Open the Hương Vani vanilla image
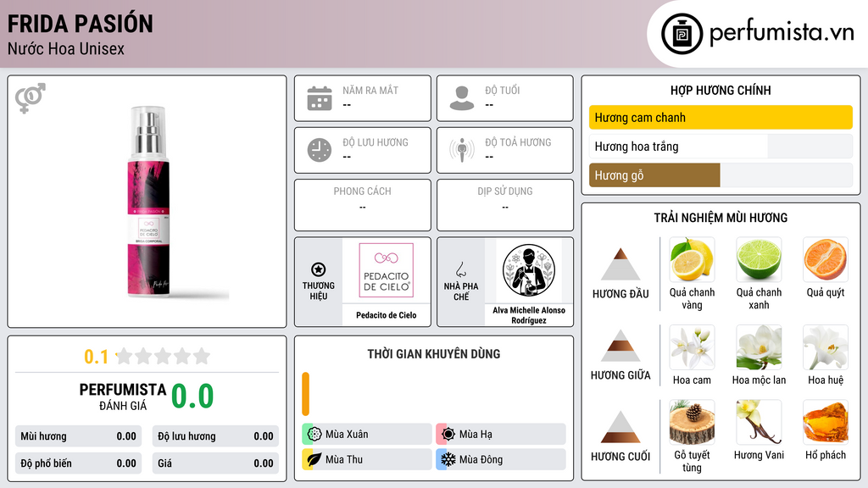Image resolution: width=868 pixels, height=488 pixels. pyautogui.click(x=759, y=423)
